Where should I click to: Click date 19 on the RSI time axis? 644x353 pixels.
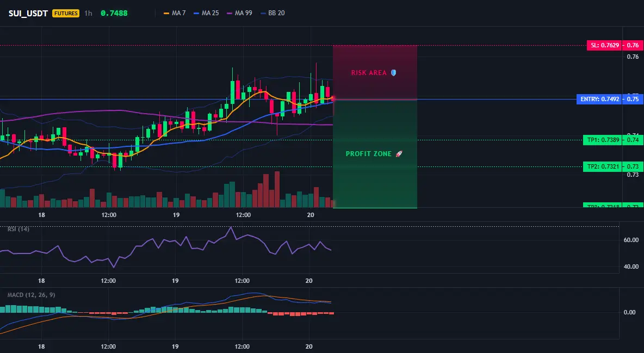tap(175, 281)
